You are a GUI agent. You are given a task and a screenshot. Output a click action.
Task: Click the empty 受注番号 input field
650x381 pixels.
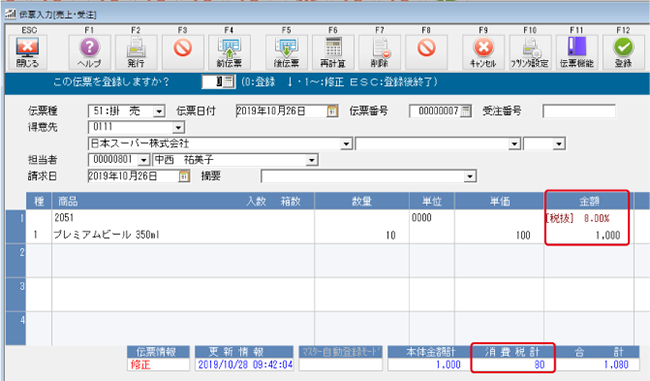(579, 111)
